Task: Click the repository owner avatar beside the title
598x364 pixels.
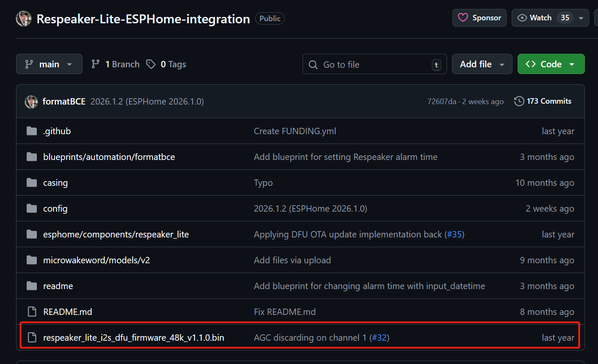Action: [x=24, y=19]
